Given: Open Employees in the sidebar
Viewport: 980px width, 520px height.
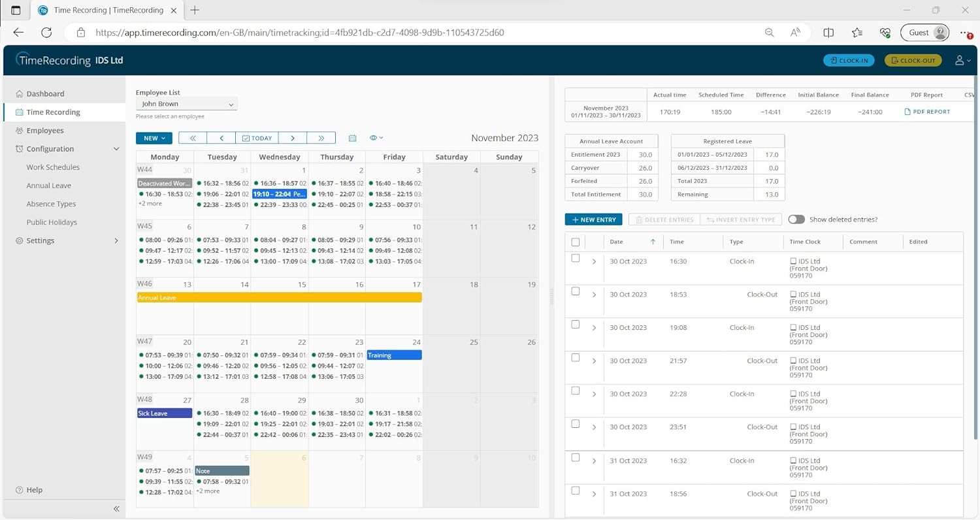Looking at the screenshot, I should (45, 131).
